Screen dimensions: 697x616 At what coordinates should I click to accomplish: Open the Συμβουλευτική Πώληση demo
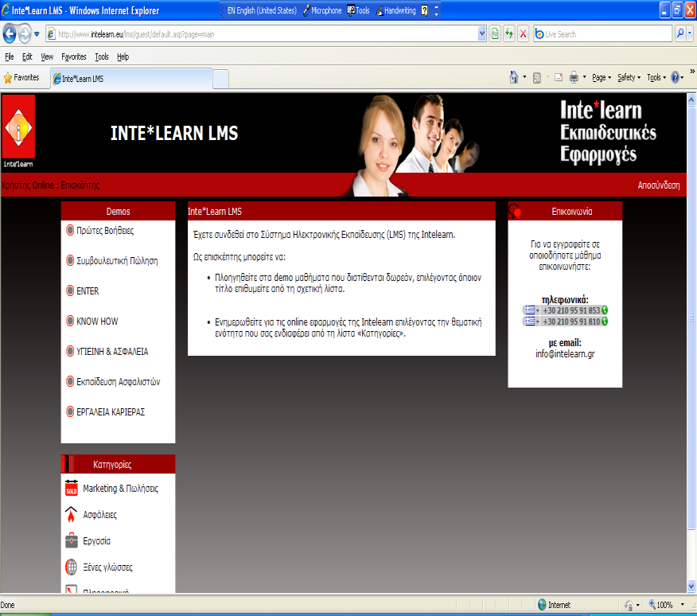tap(117, 260)
